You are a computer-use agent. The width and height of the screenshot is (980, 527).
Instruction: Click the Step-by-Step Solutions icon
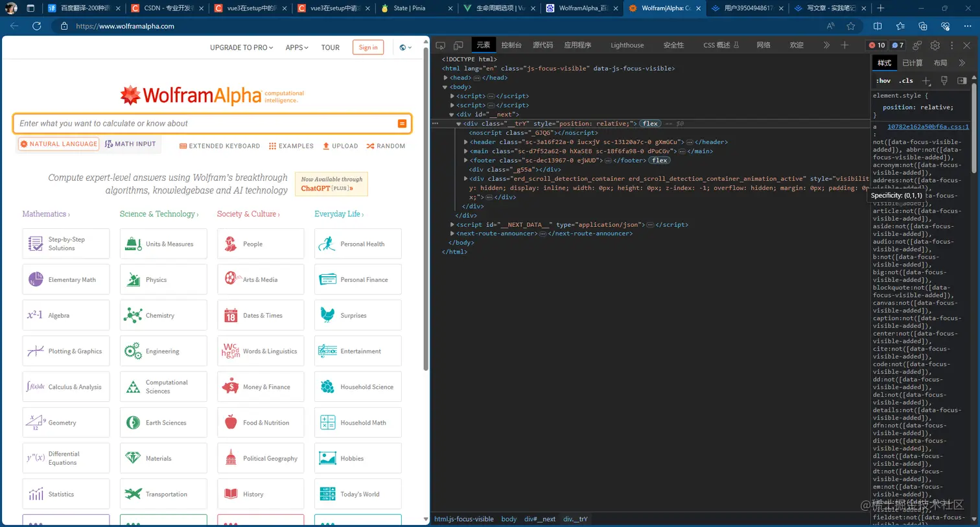click(36, 244)
